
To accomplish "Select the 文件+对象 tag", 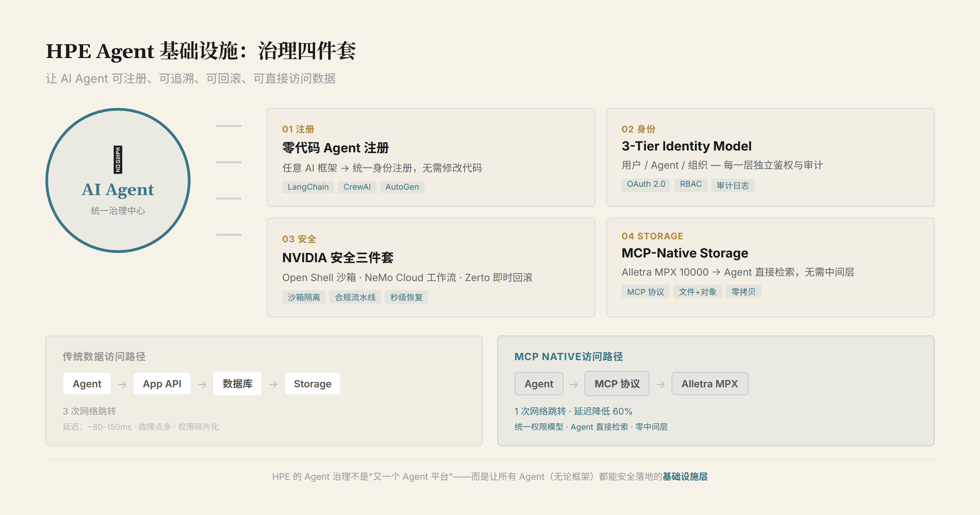I will click(x=697, y=292).
